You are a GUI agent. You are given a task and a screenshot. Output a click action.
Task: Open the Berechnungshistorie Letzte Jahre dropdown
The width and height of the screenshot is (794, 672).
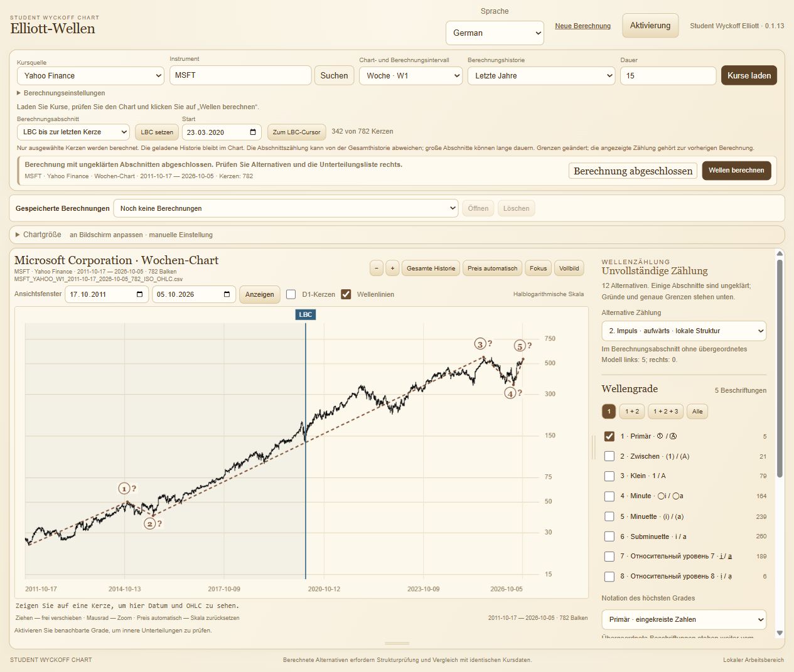pos(542,76)
